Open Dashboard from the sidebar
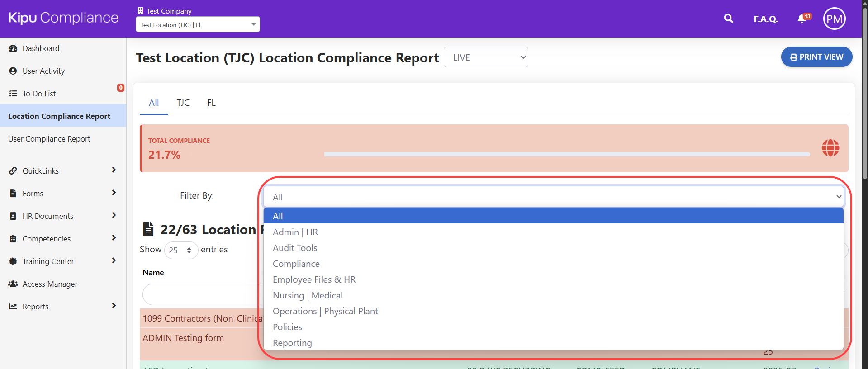This screenshot has height=369, width=868. 41,48
